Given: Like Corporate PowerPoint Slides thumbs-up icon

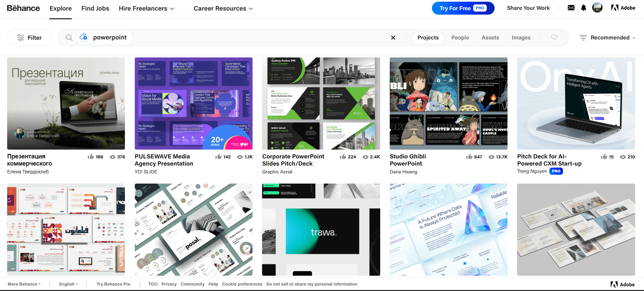Looking at the screenshot, I should (343, 156).
